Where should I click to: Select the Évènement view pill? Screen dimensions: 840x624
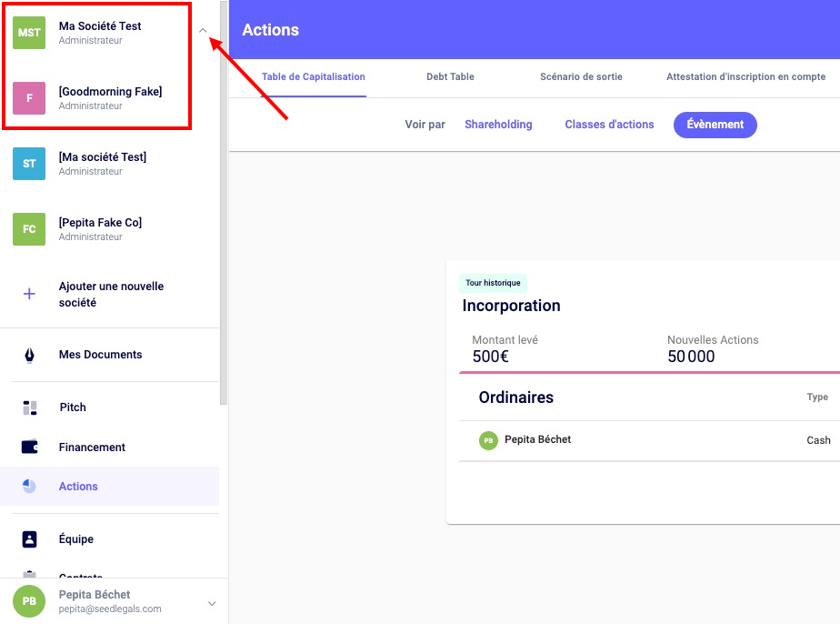pyautogui.click(x=715, y=125)
